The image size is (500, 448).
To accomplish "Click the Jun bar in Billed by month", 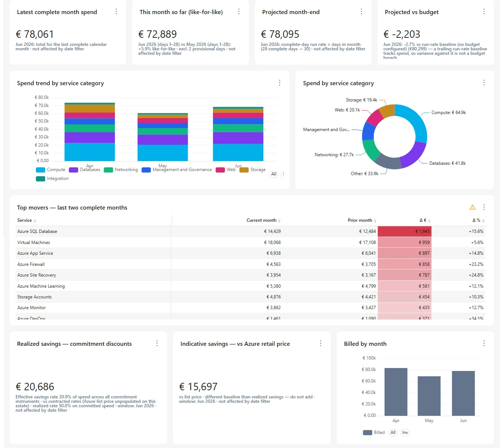I will 463,393.
